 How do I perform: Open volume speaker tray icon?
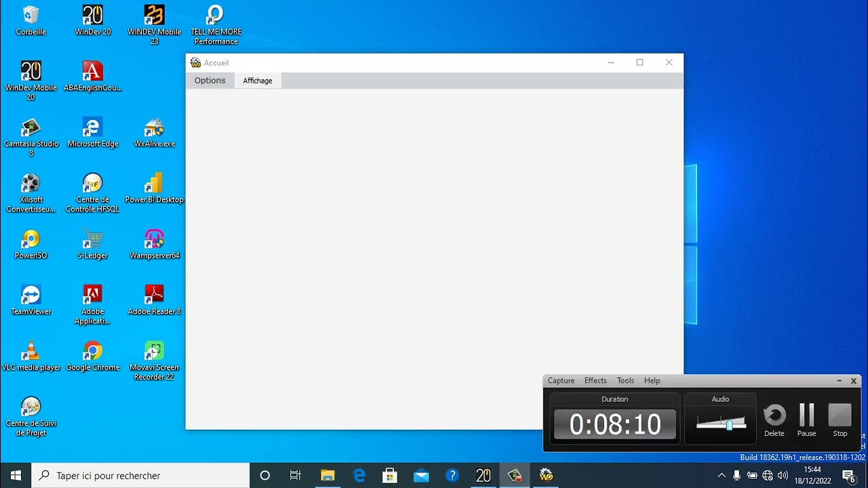[783, 476]
